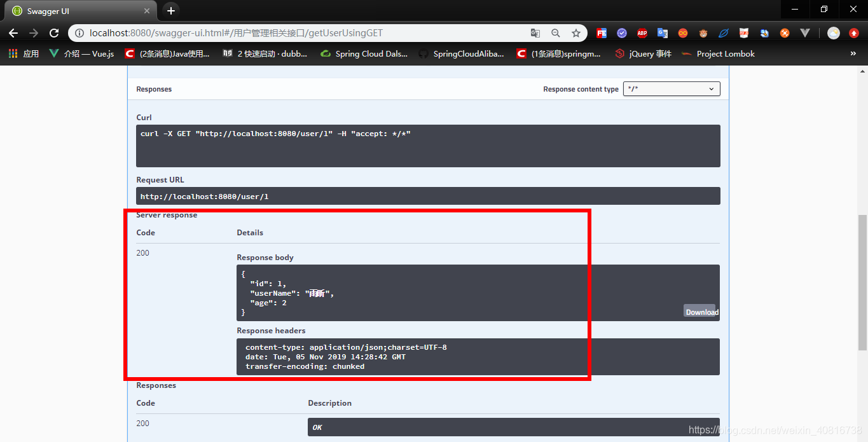
Task: Click the browser address bar URL
Action: point(236,33)
